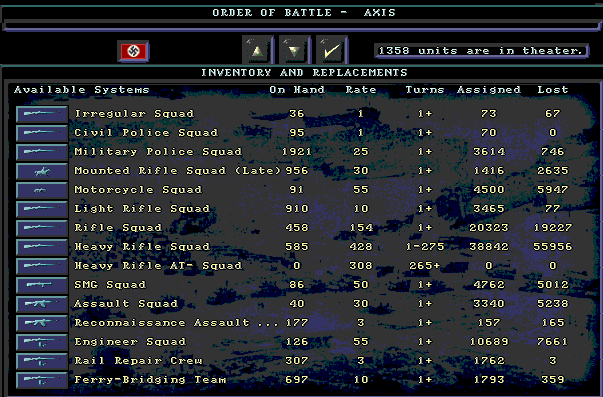Select the Light Rifle Squad weapon icon
This screenshot has width=603, height=397.
pyautogui.click(x=42, y=209)
